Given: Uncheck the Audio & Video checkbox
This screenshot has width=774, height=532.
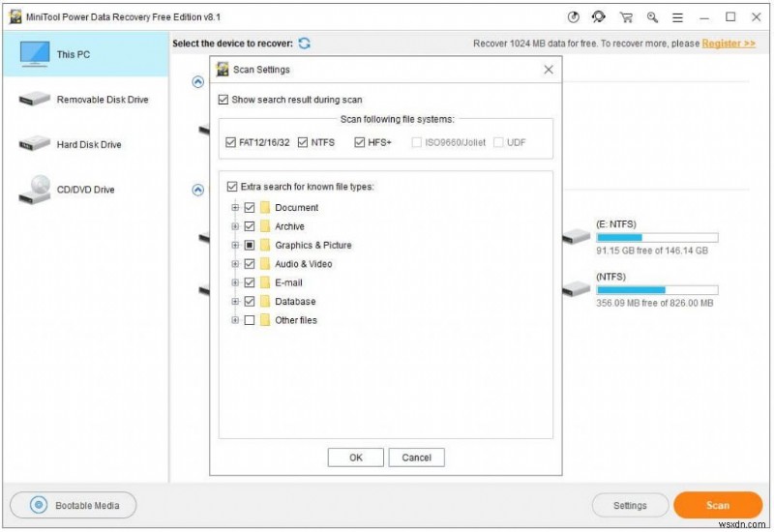Looking at the screenshot, I should coord(250,263).
